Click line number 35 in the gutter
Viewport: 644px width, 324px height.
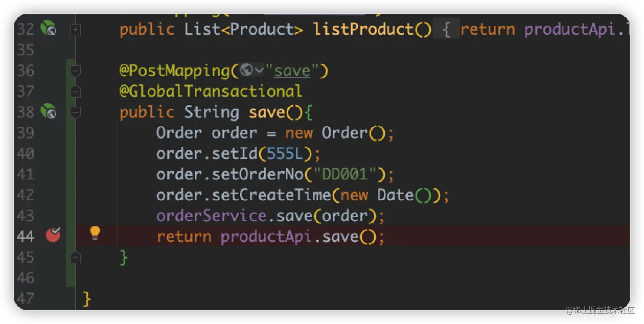pos(26,50)
